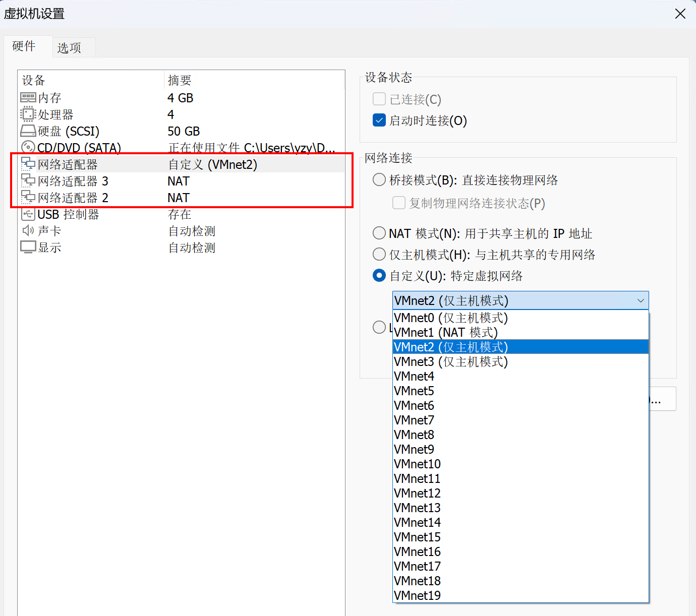The height and width of the screenshot is (616, 696).
Task: Pick VMnet14 in the network list
Action: click(x=520, y=522)
